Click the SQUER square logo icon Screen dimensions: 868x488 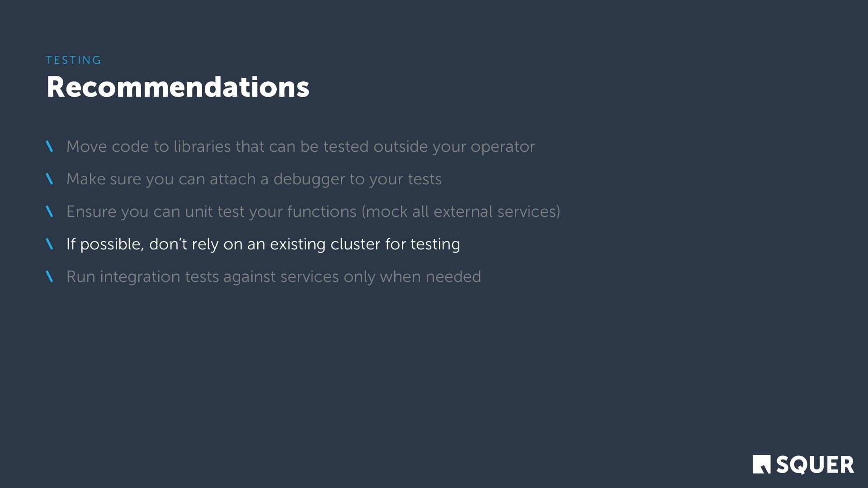point(761,464)
